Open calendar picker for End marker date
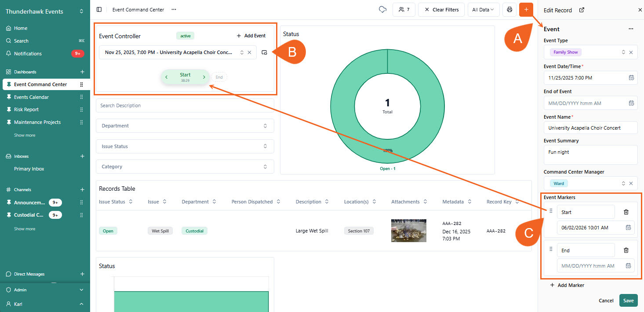 pos(629,266)
